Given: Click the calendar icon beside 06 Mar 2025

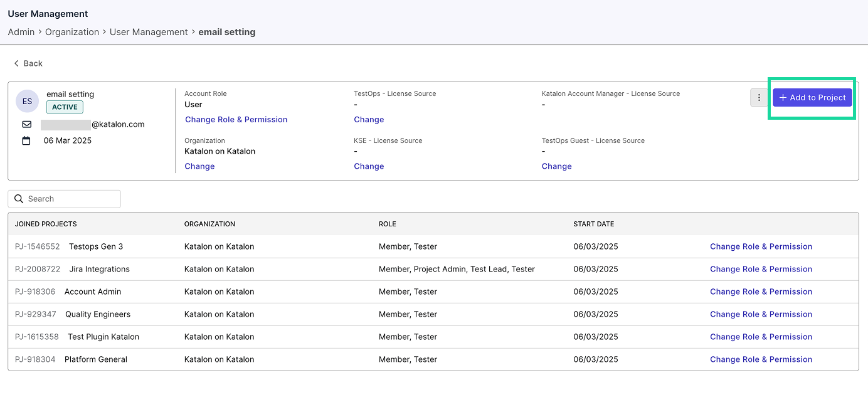Looking at the screenshot, I should tap(26, 140).
